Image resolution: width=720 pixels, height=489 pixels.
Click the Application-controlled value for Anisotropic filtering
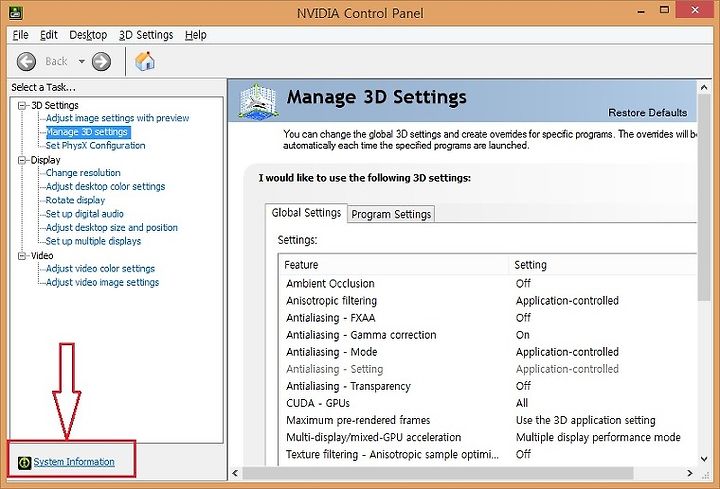(x=567, y=301)
